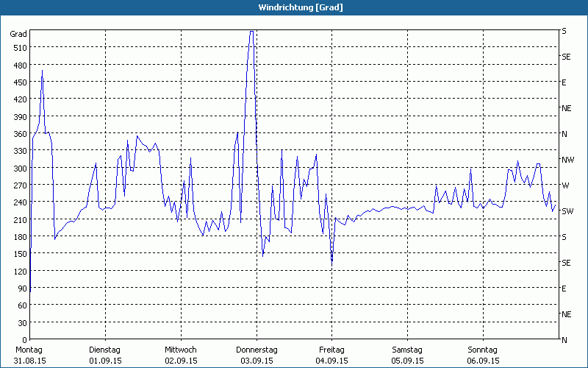Select the 30 y-axis tick label

pyautogui.click(x=22, y=322)
